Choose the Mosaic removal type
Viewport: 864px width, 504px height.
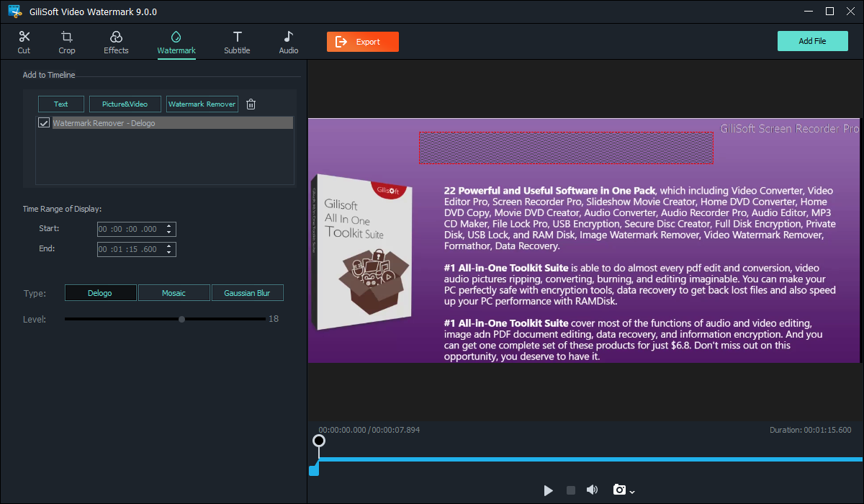tap(174, 293)
